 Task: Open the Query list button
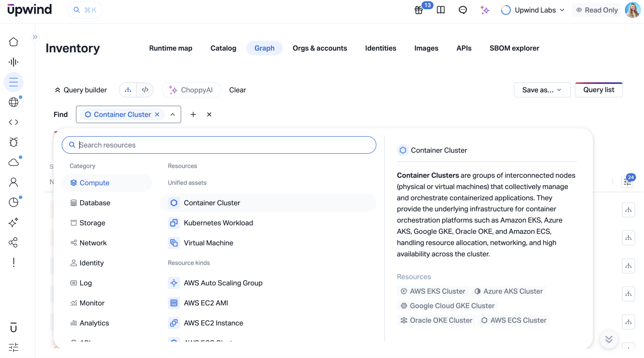599,90
